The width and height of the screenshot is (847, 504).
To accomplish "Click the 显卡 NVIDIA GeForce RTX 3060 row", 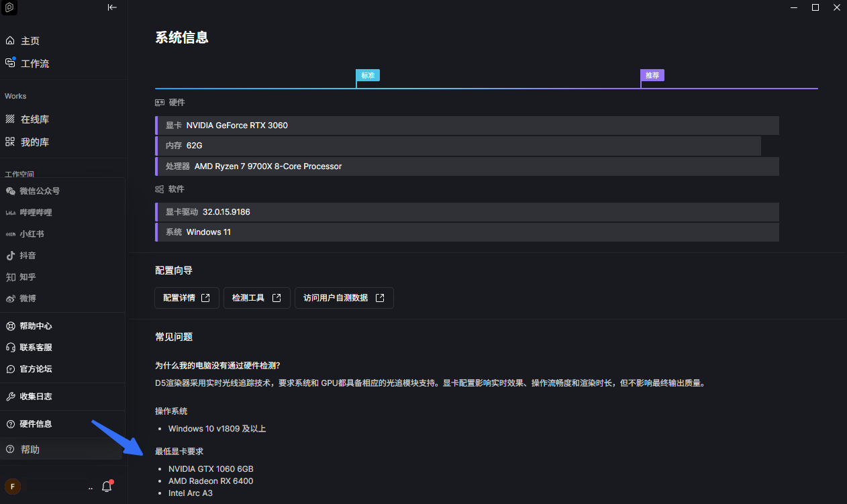I will (467, 125).
